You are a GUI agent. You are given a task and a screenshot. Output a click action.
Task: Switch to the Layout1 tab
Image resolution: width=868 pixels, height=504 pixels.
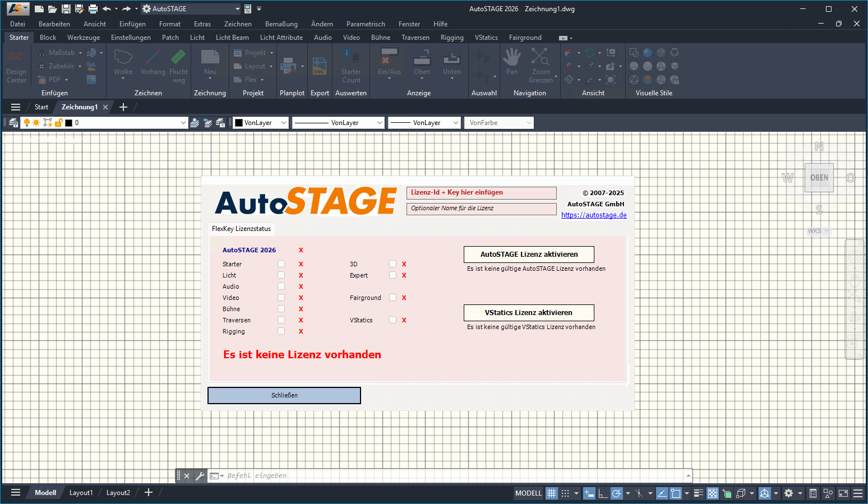click(x=81, y=493)
